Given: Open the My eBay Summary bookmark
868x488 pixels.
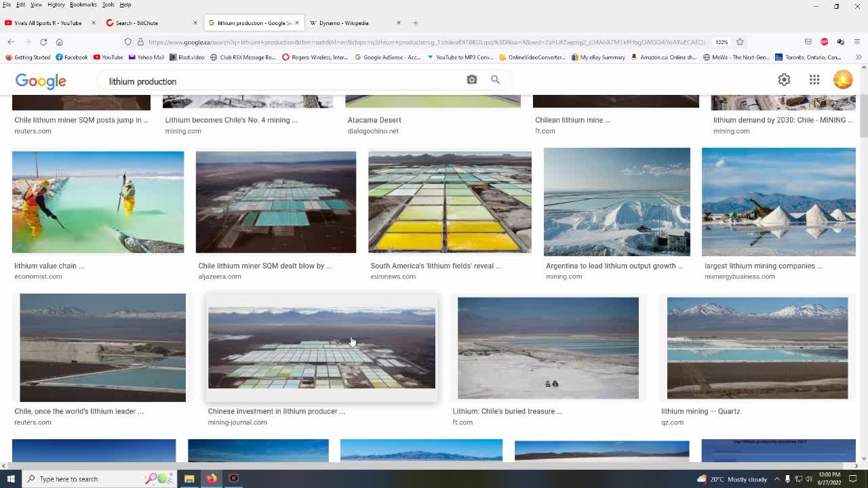Looking at the screenshot, I should click(598, 57).
